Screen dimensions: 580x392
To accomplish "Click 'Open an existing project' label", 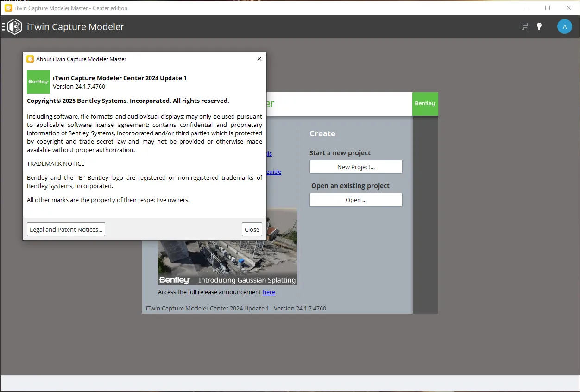I will (x=350, y=186).
